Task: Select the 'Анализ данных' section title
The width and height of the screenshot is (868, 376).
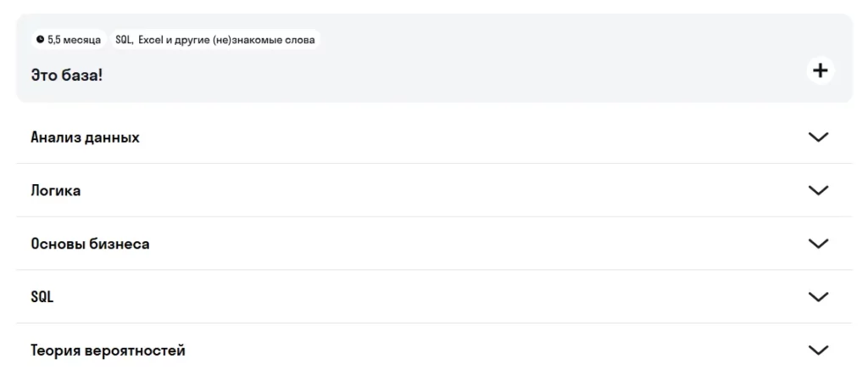Action: [x=85, y=137]
